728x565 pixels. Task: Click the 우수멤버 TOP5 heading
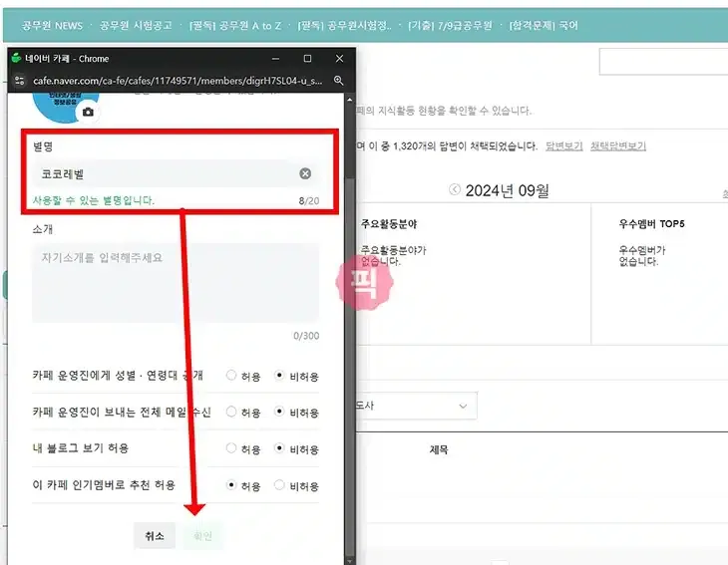[x=651, y=224]
